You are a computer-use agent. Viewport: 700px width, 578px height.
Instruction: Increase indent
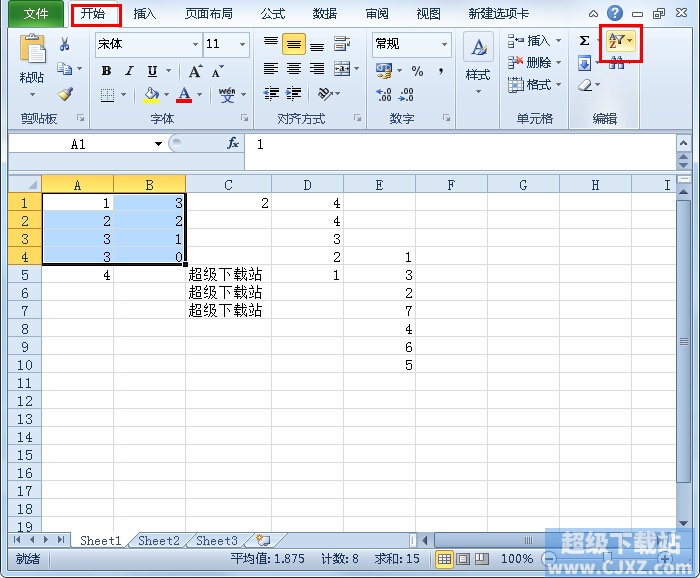(293, 94)
